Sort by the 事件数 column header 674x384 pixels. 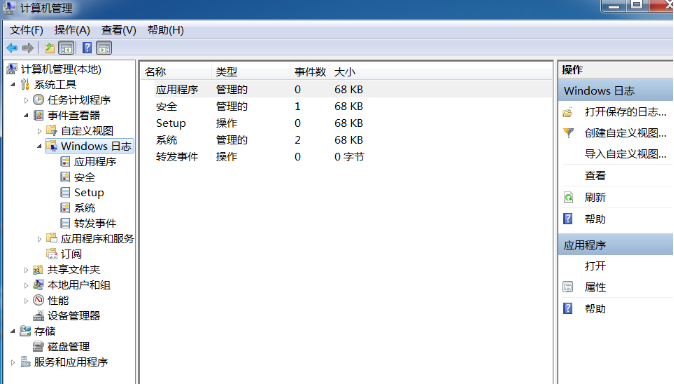click(x=310, y=72)
